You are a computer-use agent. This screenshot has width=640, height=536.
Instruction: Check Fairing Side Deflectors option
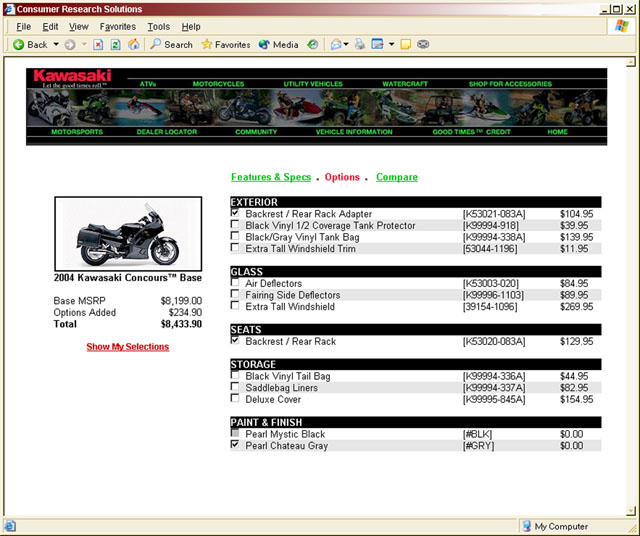pos(235,294)
